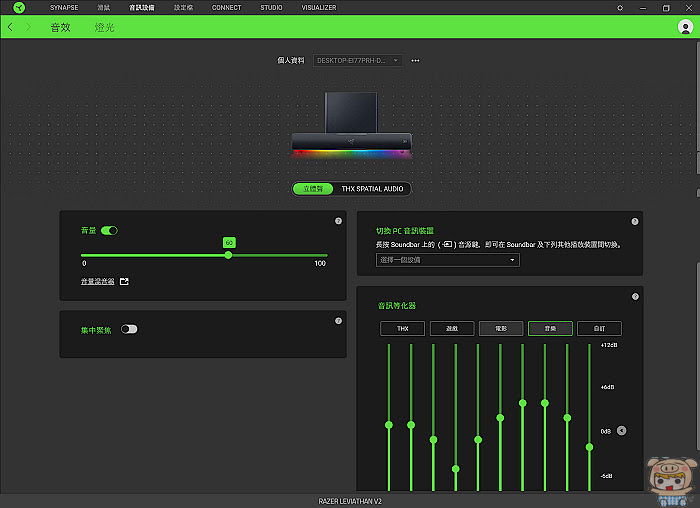Open the 設定檔 profiles tab
Image resolution: width=700 pixels, height=508 pixels.
tap(183, 8)
